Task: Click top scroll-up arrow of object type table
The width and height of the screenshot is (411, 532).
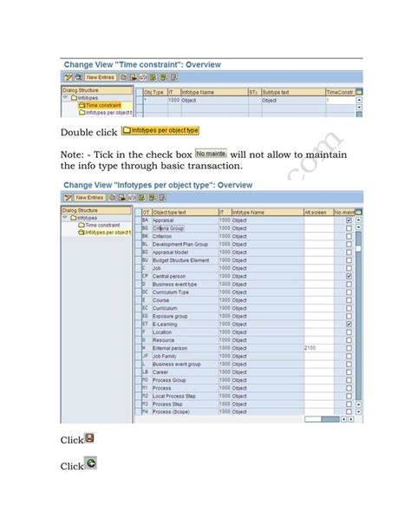Action: pos(358,220)
